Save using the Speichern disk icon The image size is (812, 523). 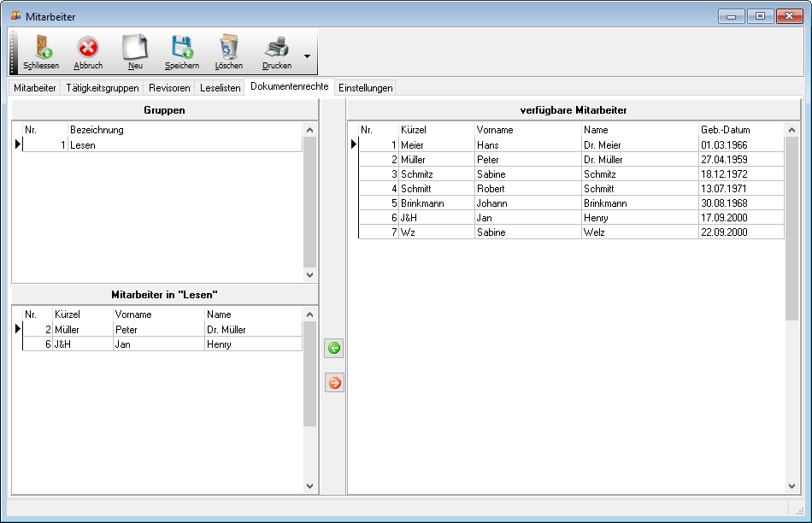[x=181, y=49]
